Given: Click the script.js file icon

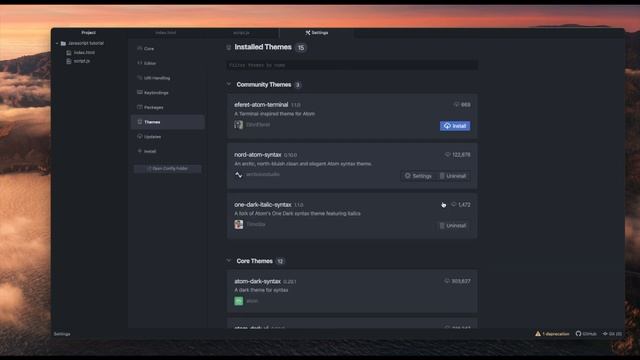Looking at the screenshot, I should 69,61.
